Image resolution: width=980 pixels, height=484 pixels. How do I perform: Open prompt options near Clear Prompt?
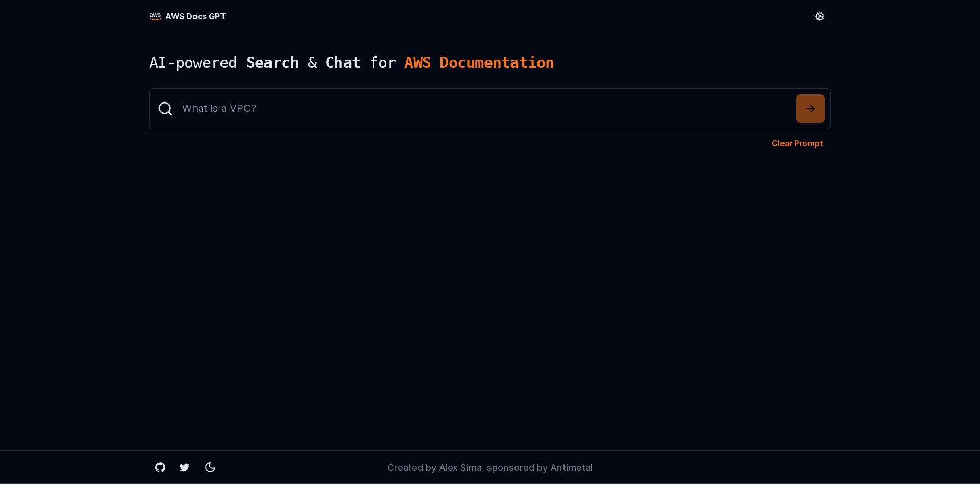point(797,143)
